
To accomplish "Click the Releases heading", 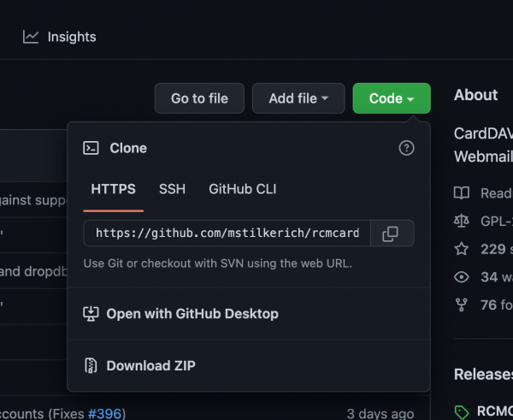I will coord(483,374).
